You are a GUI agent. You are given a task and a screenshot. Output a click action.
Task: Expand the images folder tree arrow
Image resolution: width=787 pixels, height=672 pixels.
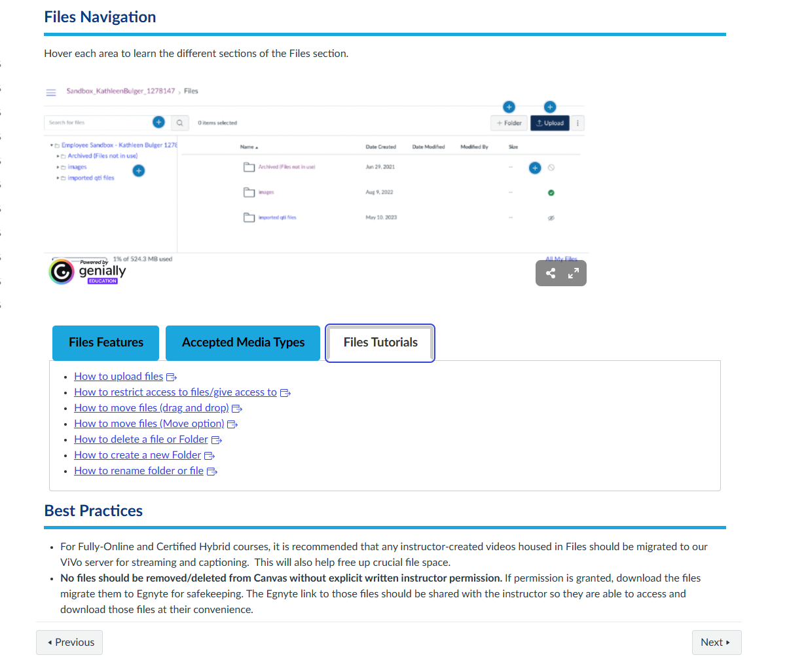[x=58, y=168]
